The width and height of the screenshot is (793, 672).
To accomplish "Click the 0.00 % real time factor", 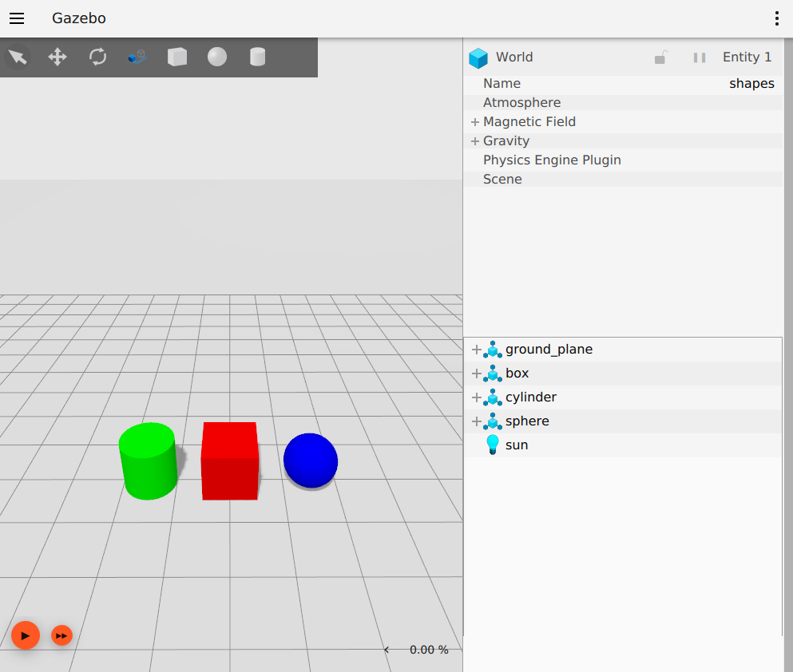I will click(429, 650).
